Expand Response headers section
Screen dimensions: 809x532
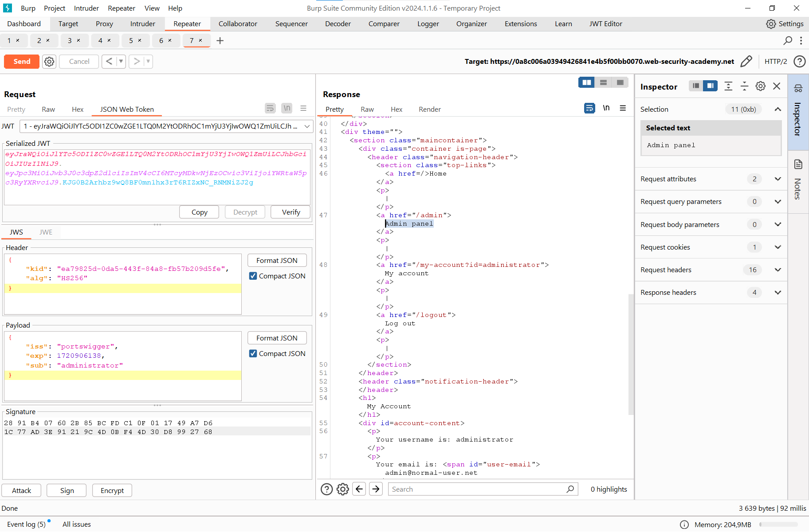(778, 292)
